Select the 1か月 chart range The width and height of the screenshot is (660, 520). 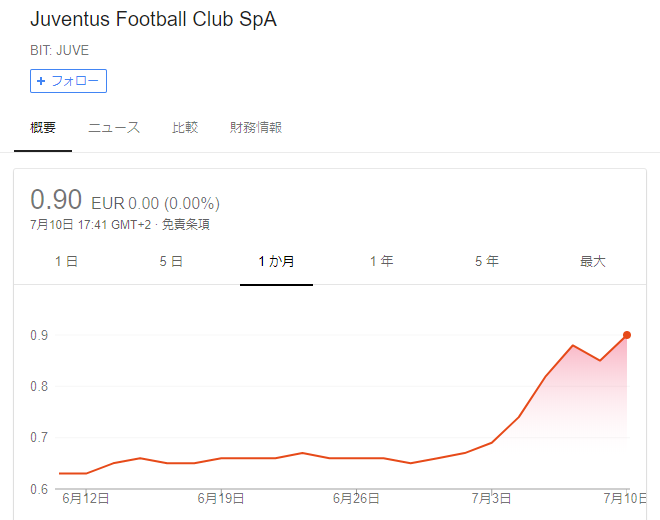pyautogui.click(x=276, y=261)
